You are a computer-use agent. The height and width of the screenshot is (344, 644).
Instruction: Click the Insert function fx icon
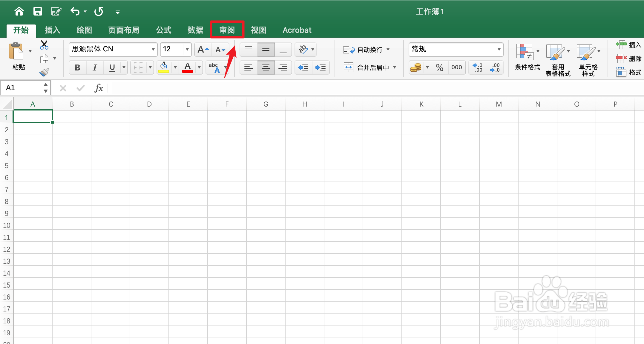tap(99, 88)
